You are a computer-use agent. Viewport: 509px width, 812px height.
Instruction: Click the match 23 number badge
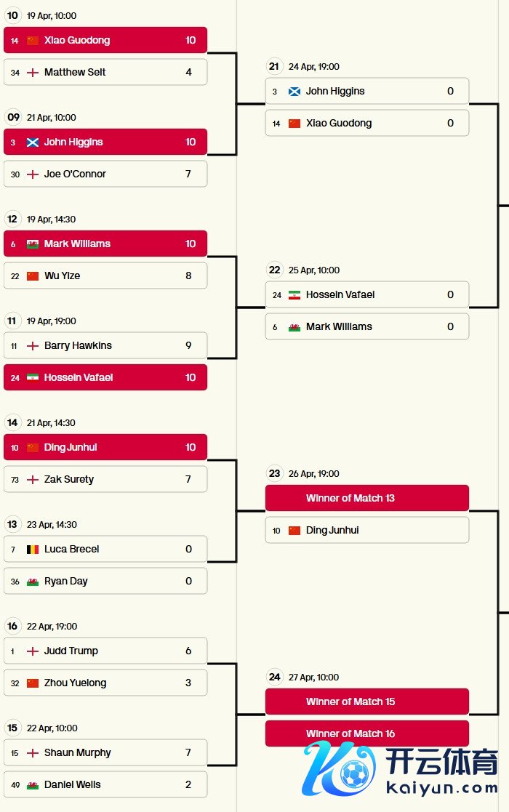pyautogui.click(x=274, y=473)
